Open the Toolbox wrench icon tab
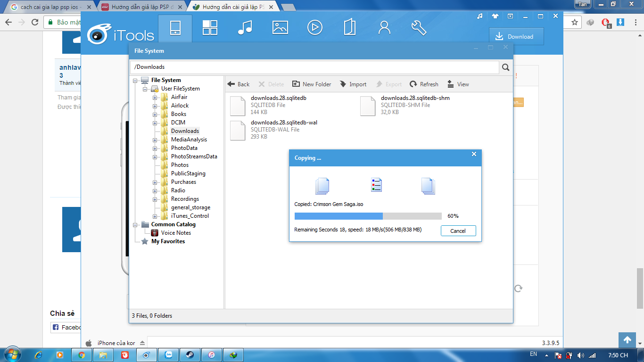The height and width of the screenshot is (362, 644). click(x=419, y=28)
